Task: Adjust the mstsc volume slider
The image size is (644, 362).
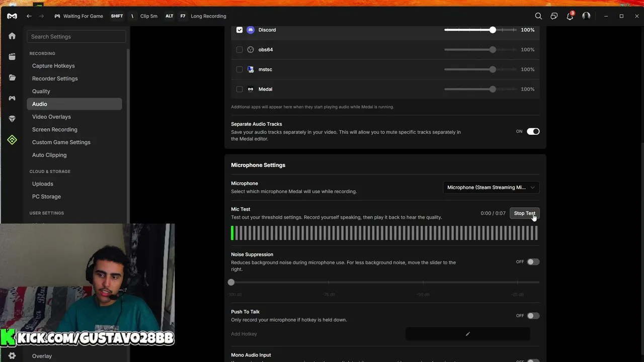Action: click(480, 69)
